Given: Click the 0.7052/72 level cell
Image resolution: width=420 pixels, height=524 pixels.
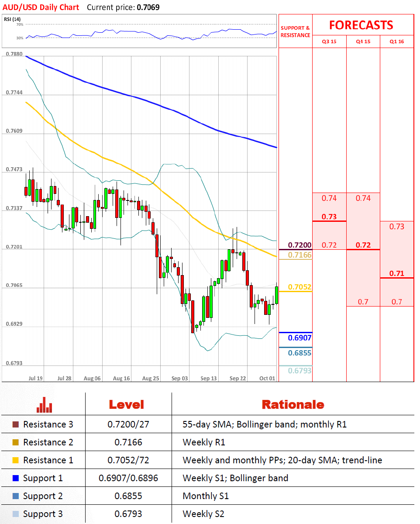Looking at the screenshot, I should 128,460.
